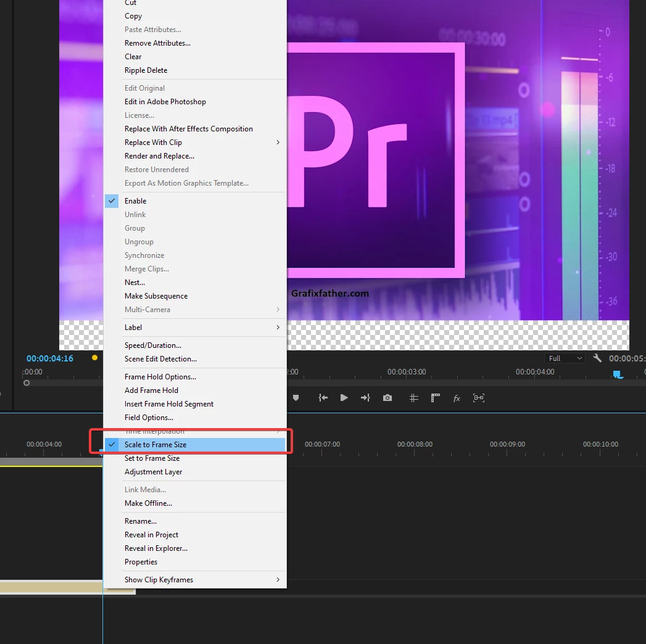Click the tan clip on the timeline track

[51, 587]
